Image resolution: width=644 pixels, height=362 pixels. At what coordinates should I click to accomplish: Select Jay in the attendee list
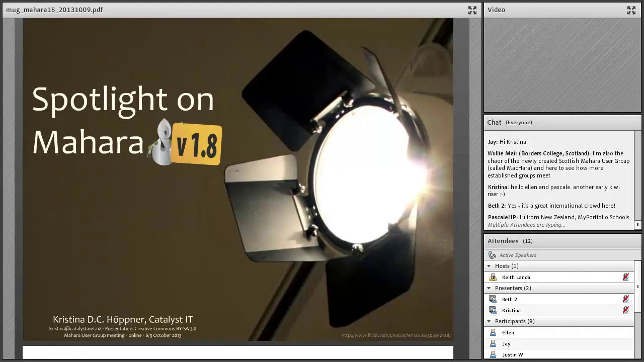coord(559,344)
